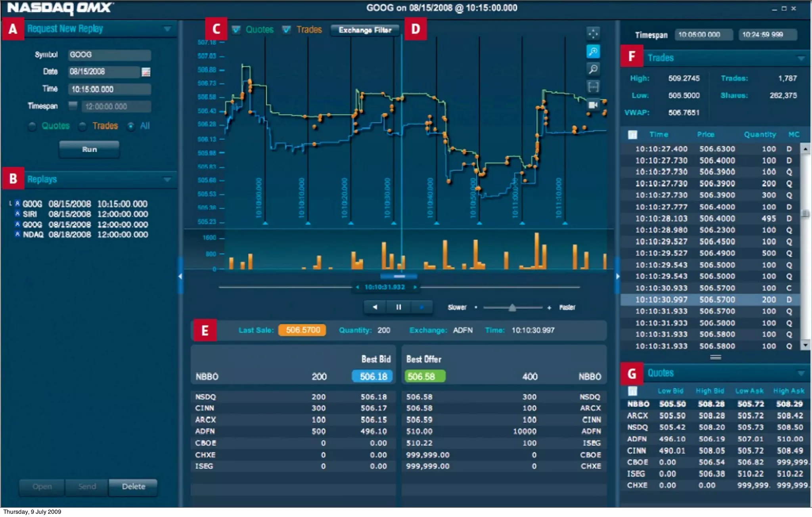Click the Trades table column chooser icon

633,135
